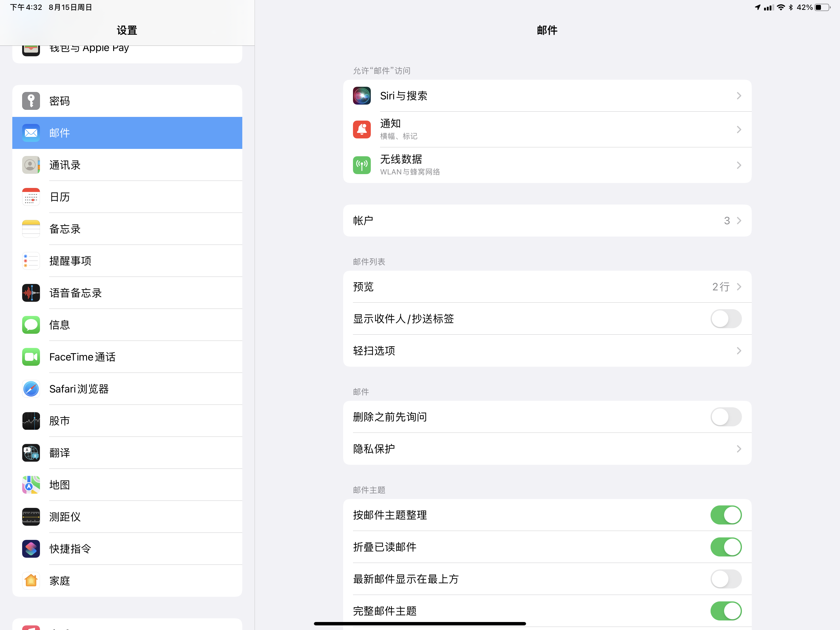Turn off 折叠已读邮件 switch
Viewport: 840px width, 630px height.
click(726, 547)
